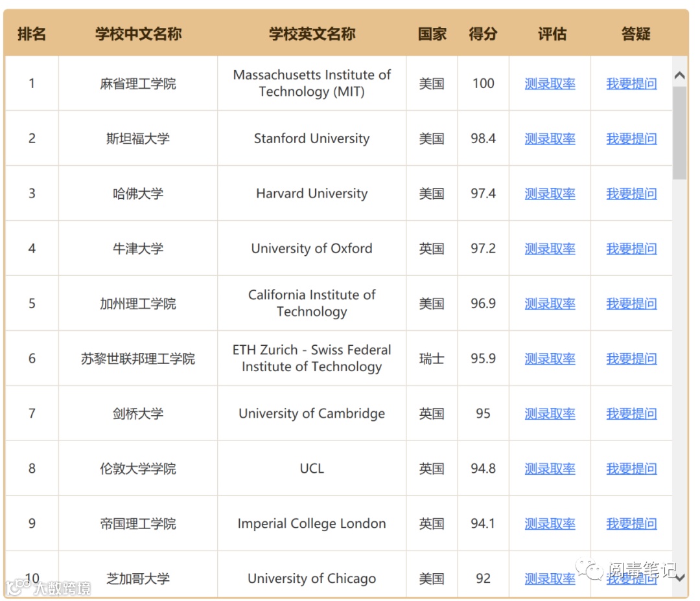Open 测录取率 link for Stanford University

550,139
